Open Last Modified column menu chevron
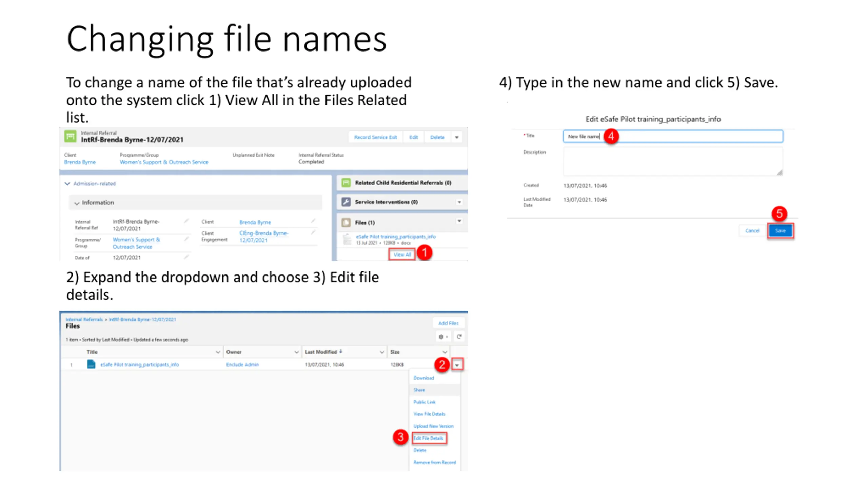This screenshot has height=488, width=868. click(382, 352)
